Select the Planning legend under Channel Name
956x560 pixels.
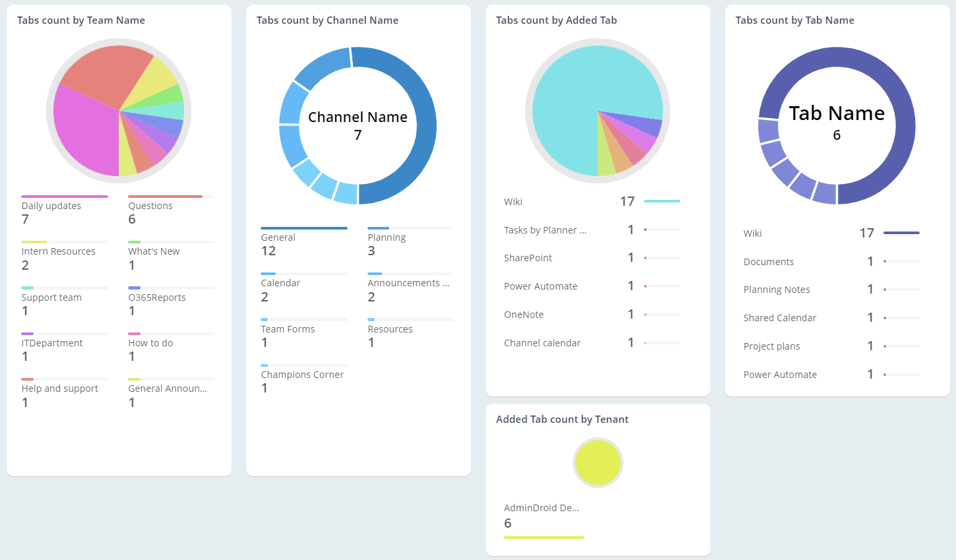coord(387,237)
